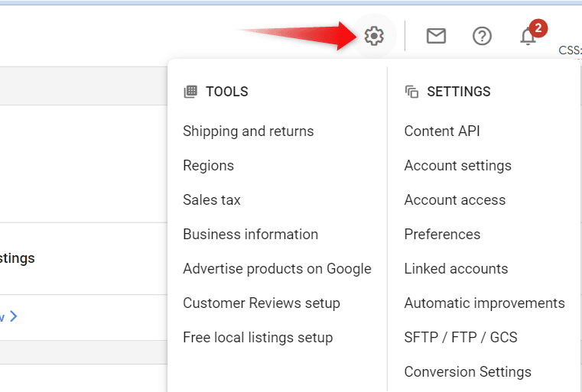Click the TOOLS heading text
Screen dimensions: 582x392
point(227,92)
